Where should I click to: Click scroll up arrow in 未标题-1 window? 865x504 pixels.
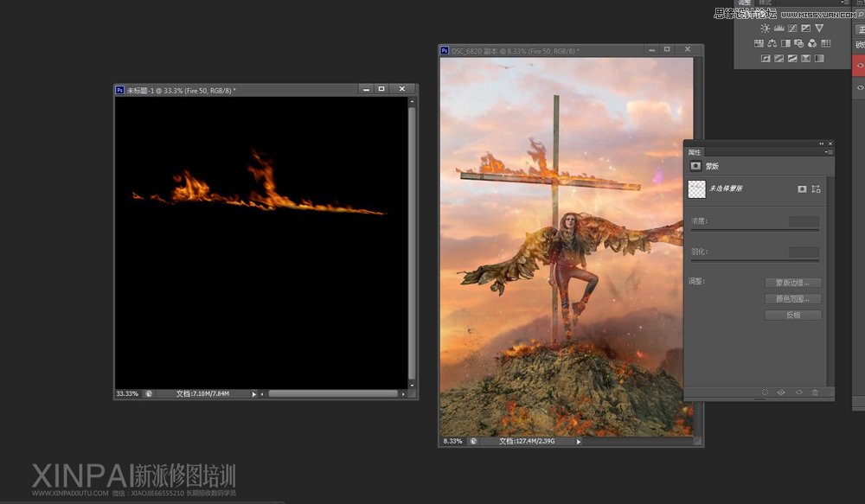click(412, 101)
